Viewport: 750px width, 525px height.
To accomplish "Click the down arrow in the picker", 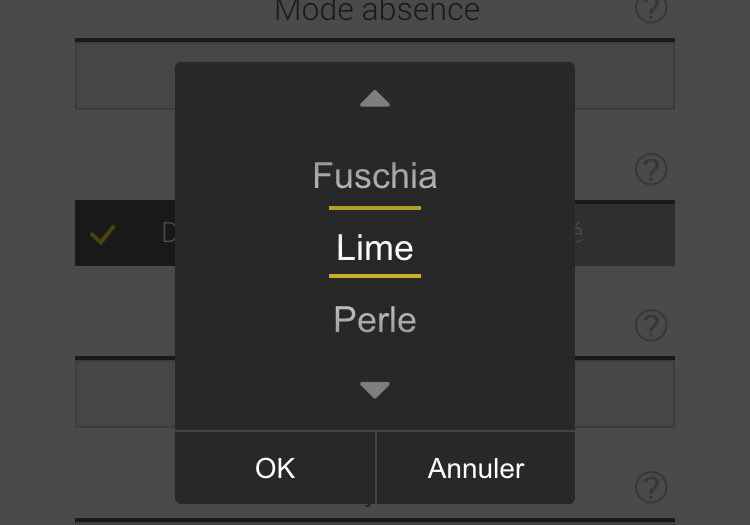I will point(375,390).
